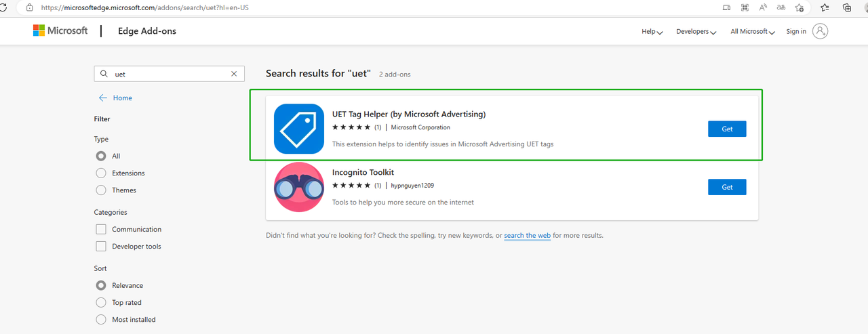Open the Incognito Toolkit title
868x334 pixels.
[x=363, y=172]
